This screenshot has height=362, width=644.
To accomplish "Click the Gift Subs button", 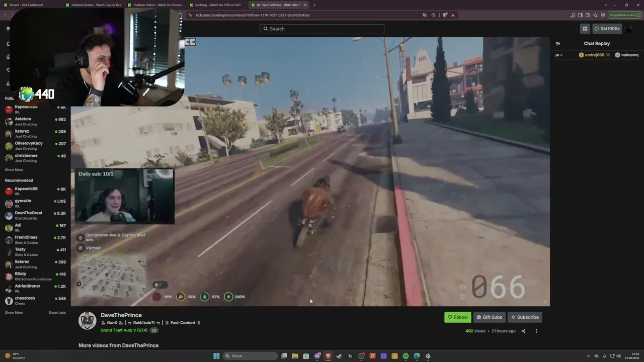I will tap(489, 317).
